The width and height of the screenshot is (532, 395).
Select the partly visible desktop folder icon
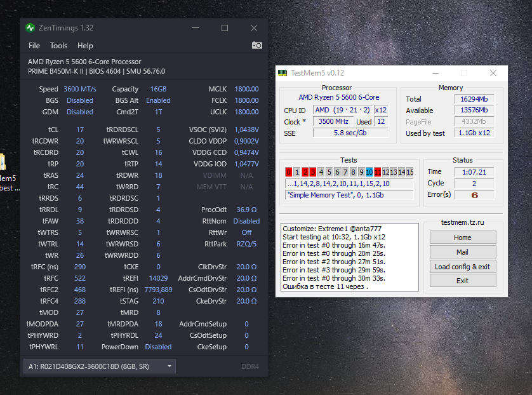pos(3,162)
